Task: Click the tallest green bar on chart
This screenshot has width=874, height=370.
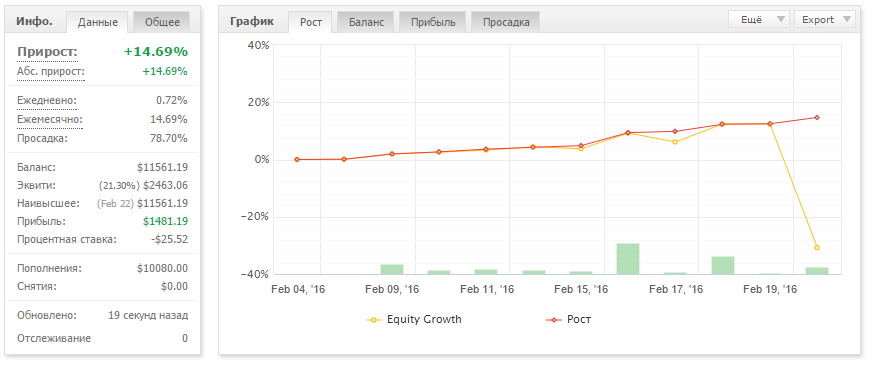Action: coord(628,259)
